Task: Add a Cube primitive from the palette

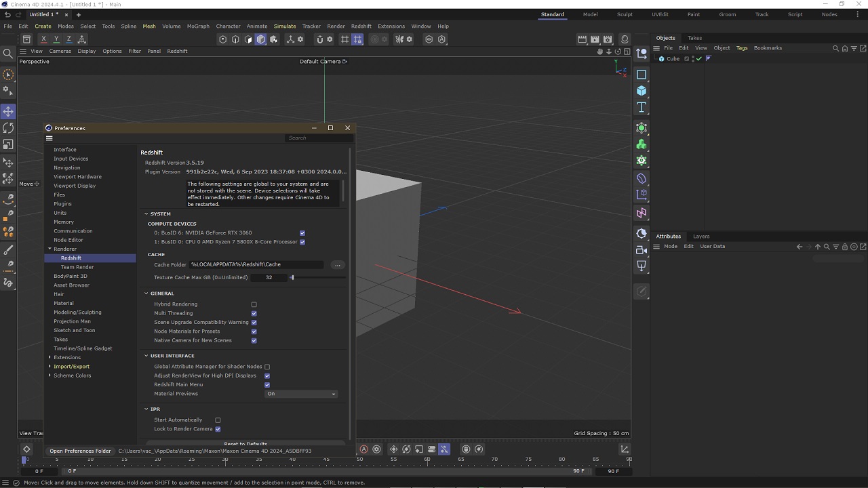Action: [x=642, y=91]
